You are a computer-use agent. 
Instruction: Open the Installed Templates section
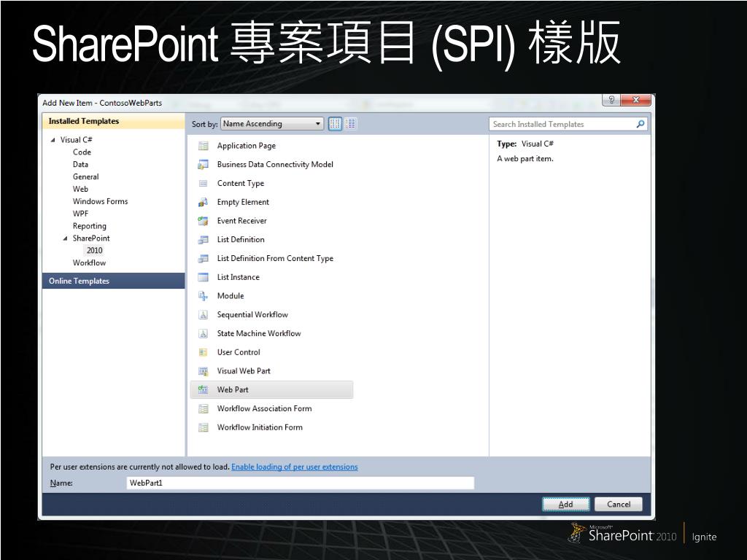(113, 122)
